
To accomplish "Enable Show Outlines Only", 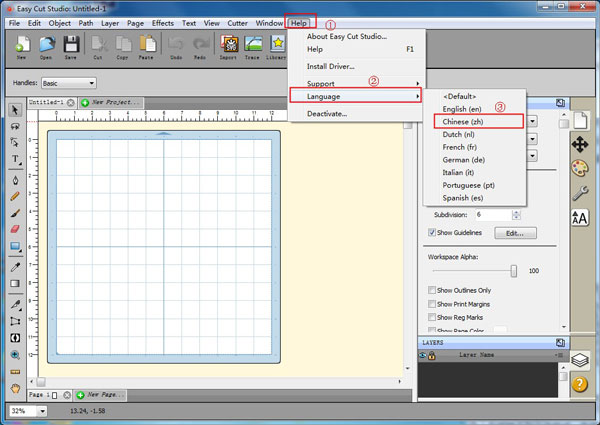I will [432, 290].
